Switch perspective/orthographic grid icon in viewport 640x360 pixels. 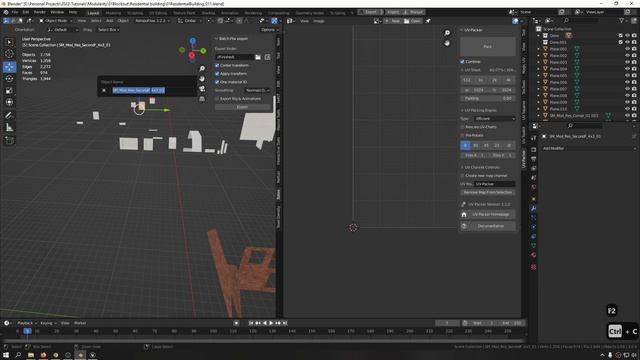[x=202, y=99]
